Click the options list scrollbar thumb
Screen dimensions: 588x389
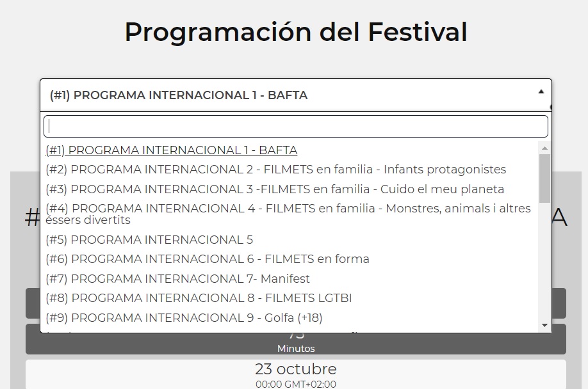544,179
